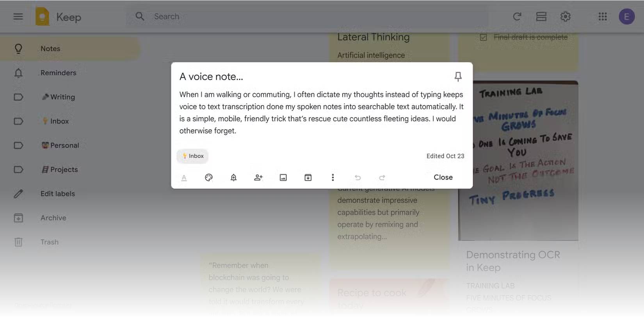The width and height of the screenshot is (644, 318).
Task: Open text formatting options in note
Action: (184, 178)
